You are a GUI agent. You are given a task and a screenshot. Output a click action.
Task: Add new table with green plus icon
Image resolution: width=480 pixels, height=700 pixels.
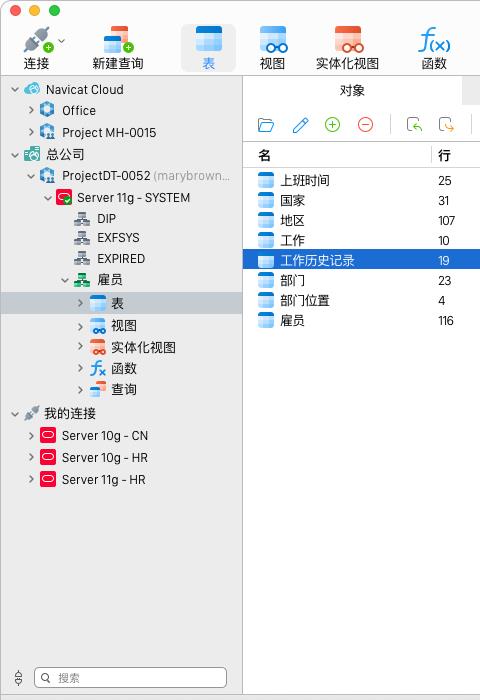pos(332,125)
